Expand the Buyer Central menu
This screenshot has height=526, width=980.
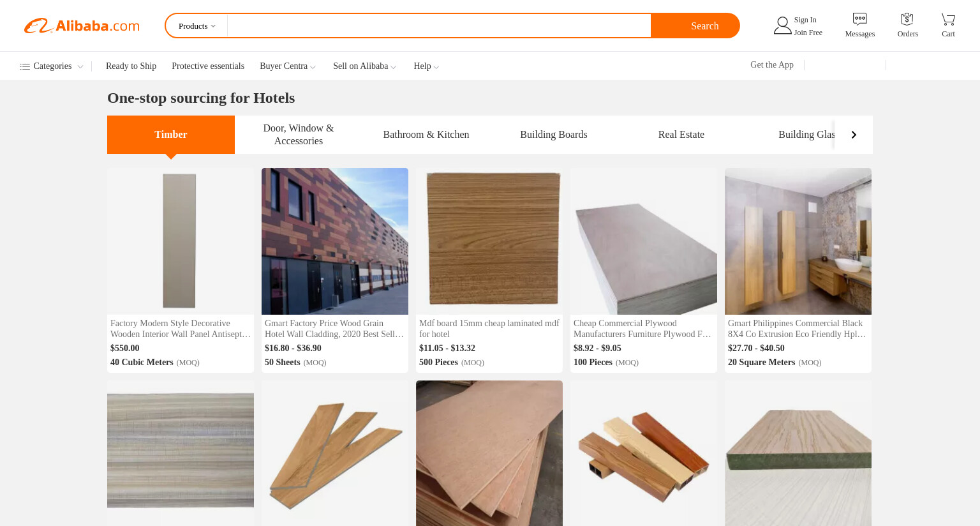point(288,66)
